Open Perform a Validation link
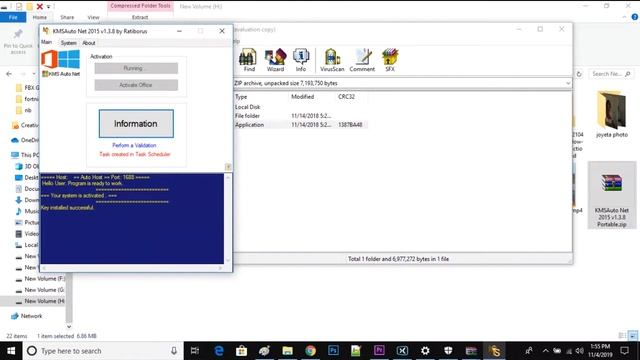Viewport: 640px width, 360px height. pos(134,145)
